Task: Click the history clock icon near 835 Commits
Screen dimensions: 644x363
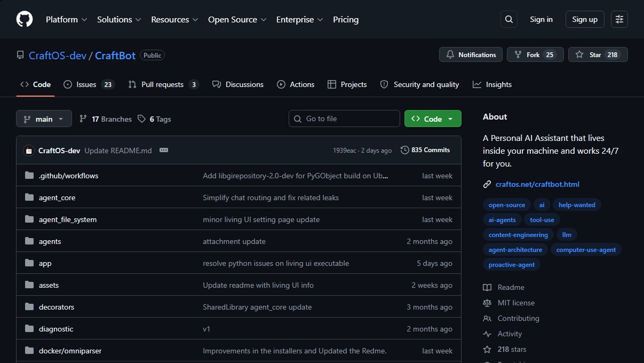Action: [405, 150]
